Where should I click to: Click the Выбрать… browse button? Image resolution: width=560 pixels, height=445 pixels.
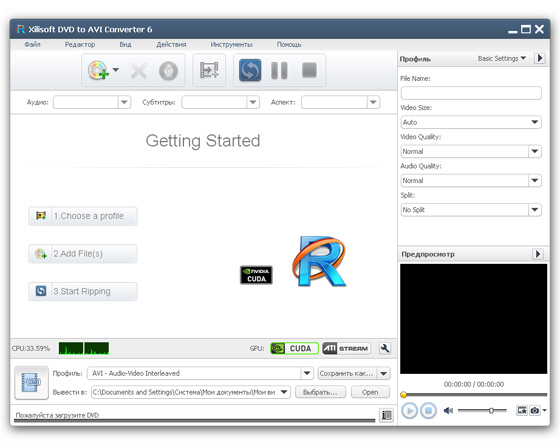(320, 392)
